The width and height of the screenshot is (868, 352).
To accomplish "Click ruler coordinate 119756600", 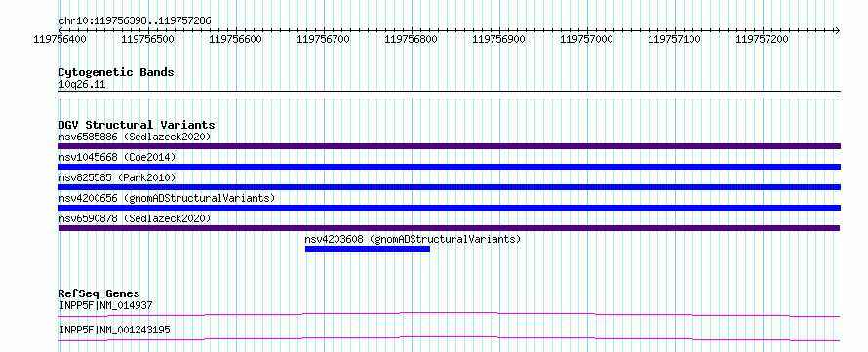I will pyautogui.click(x=235, y=39).
